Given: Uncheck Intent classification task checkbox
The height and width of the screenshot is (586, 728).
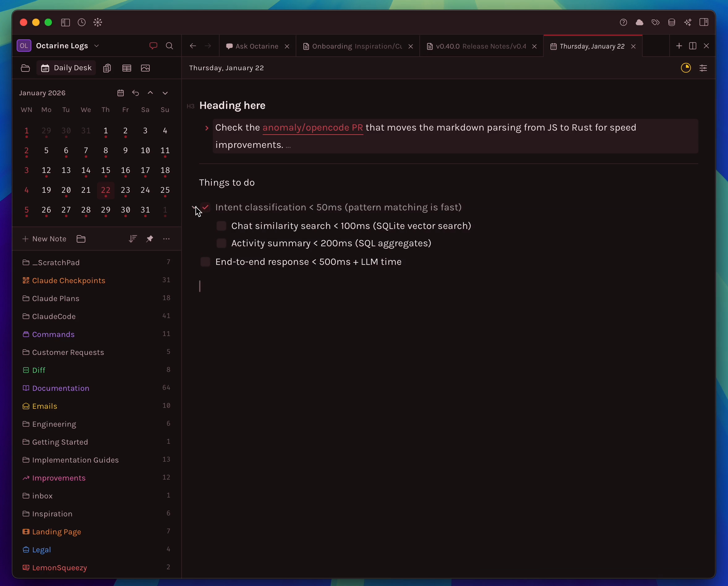Looking at the screenshot, I should point(205,207).
